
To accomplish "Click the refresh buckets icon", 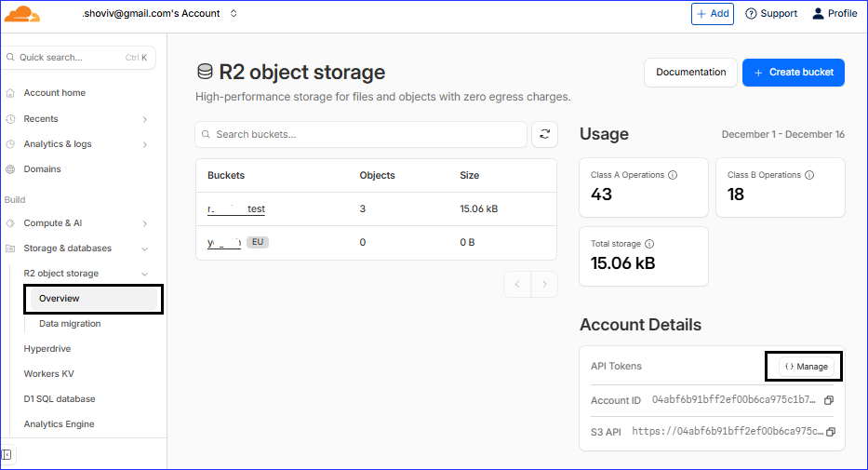I will 544,134.
